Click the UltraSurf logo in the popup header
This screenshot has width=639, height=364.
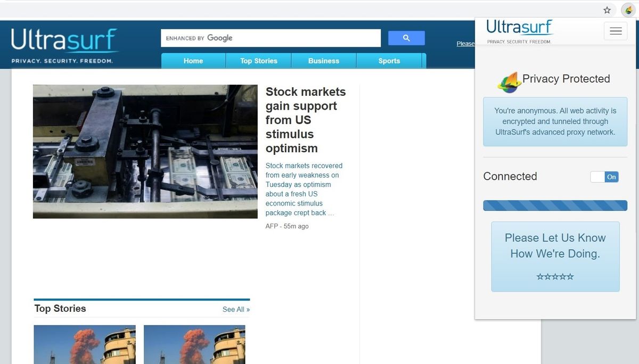pos(519,27)
